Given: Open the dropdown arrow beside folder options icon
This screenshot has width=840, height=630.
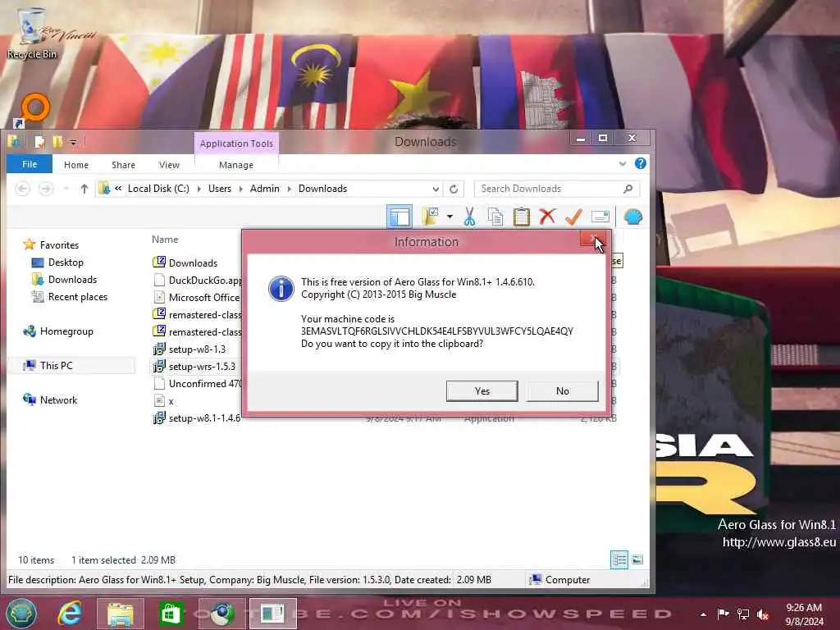Looking at the screenshot, I should coord(450,217).
